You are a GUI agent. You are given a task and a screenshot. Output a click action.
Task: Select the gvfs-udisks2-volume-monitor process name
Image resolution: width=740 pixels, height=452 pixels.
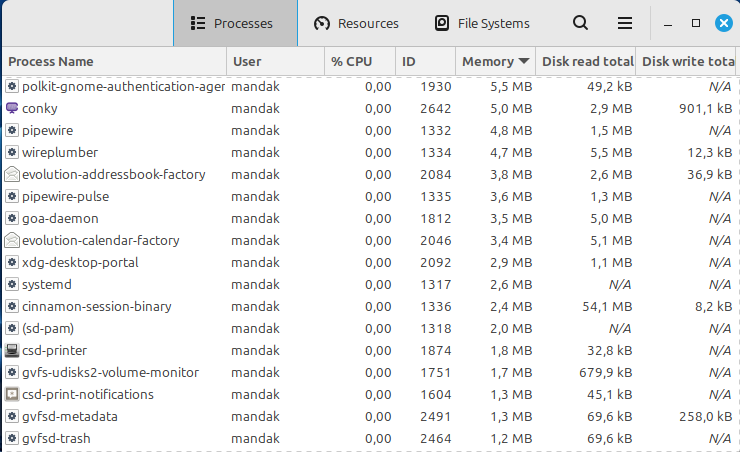(x=110, y=373)
